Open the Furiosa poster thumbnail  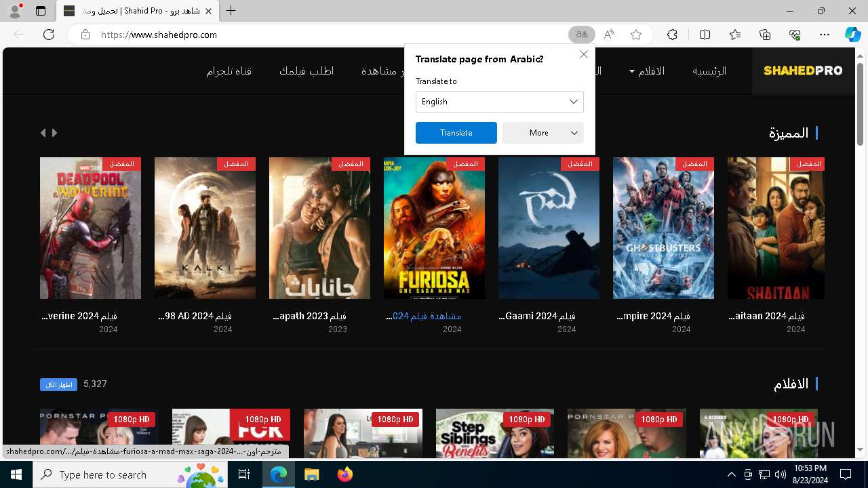pyautogui.click(x=434, y=228)
